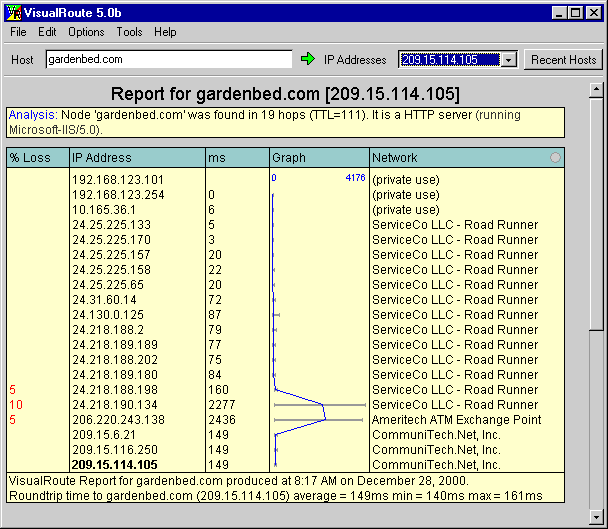Screen dimensions: 608x529
Task: Click IP address 192.168.123.254
Action: tap(118, 195)
